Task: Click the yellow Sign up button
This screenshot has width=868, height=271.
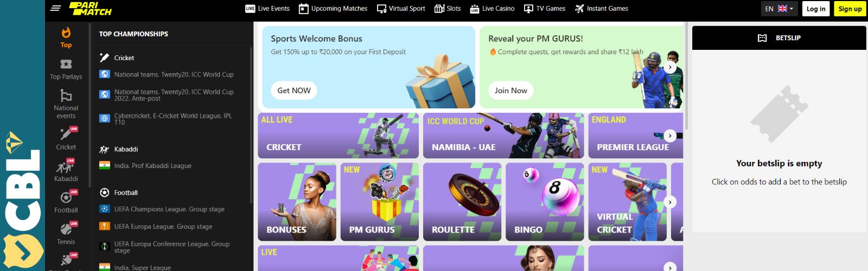Action: coord(850,9)
